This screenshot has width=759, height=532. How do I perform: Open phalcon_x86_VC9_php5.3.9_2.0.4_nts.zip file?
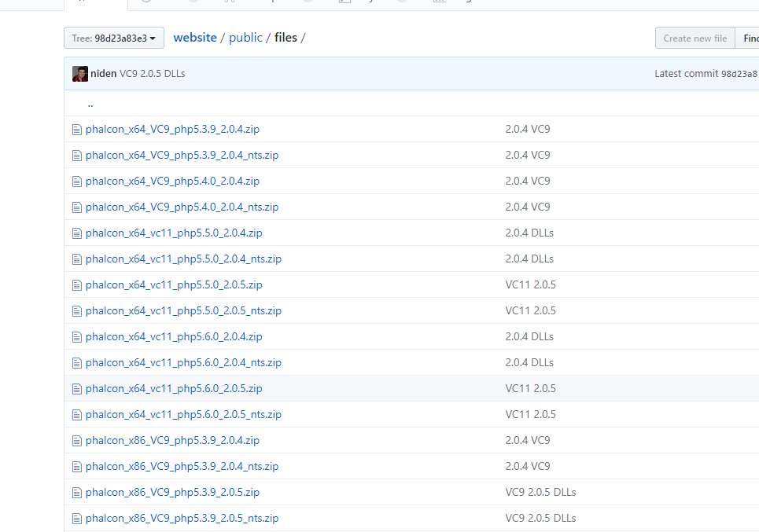[182, 466]
